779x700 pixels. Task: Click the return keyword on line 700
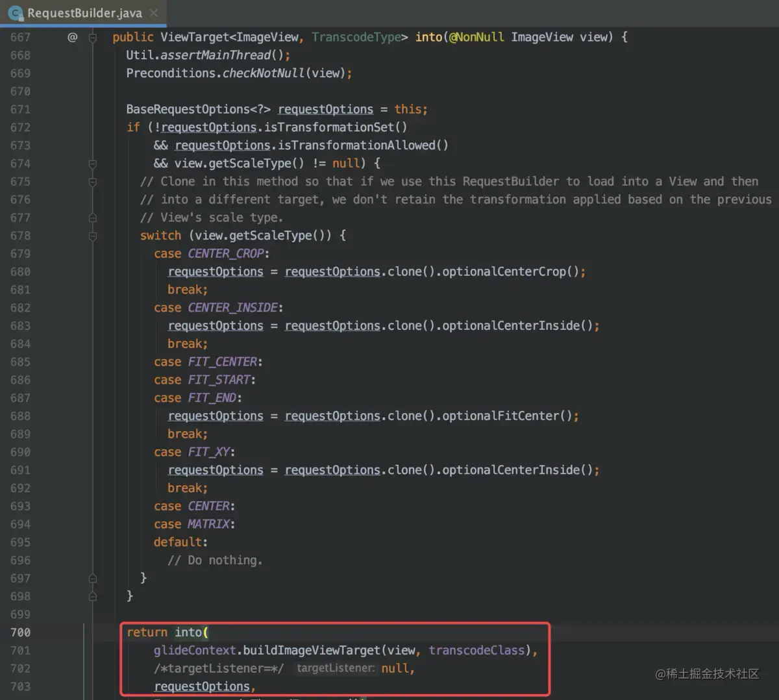(x=147, y=632)
